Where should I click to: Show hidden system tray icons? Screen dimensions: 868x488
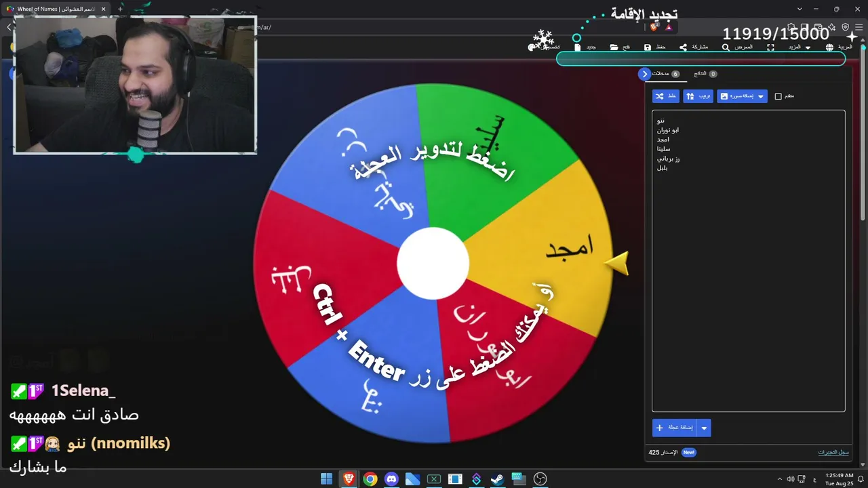779,479
